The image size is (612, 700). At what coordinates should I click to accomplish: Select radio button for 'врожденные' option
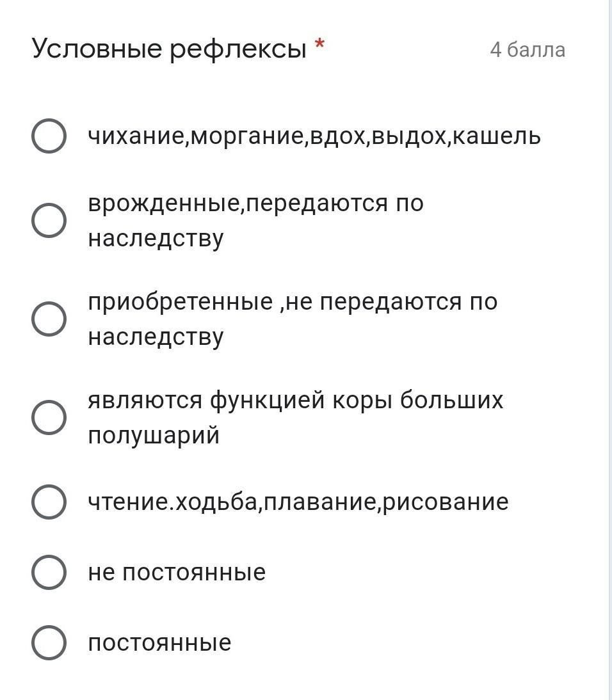coord(49,221)
